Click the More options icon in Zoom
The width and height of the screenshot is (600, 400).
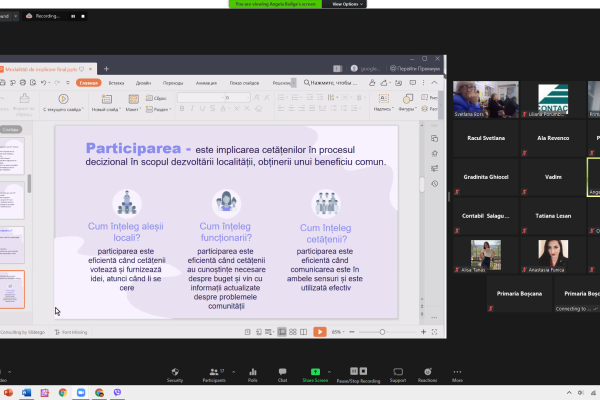(x=457, y=372)
